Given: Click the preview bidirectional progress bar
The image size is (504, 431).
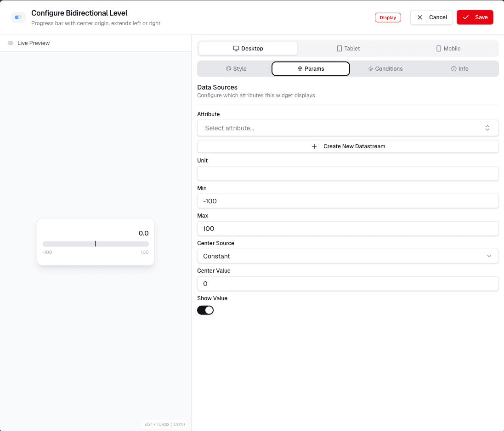Looking at the screenshot, I should [96, 244].
